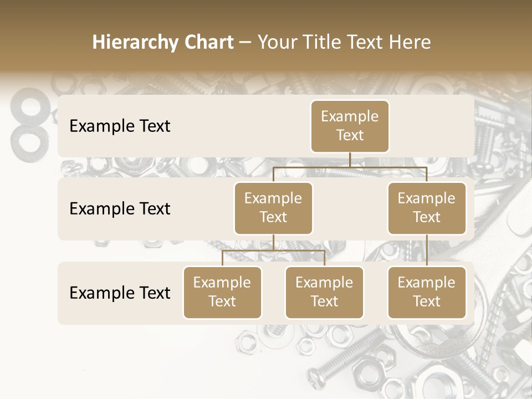Click the "Your Title Text Here" title portion

pyautogui.click(x=344, y=42)
